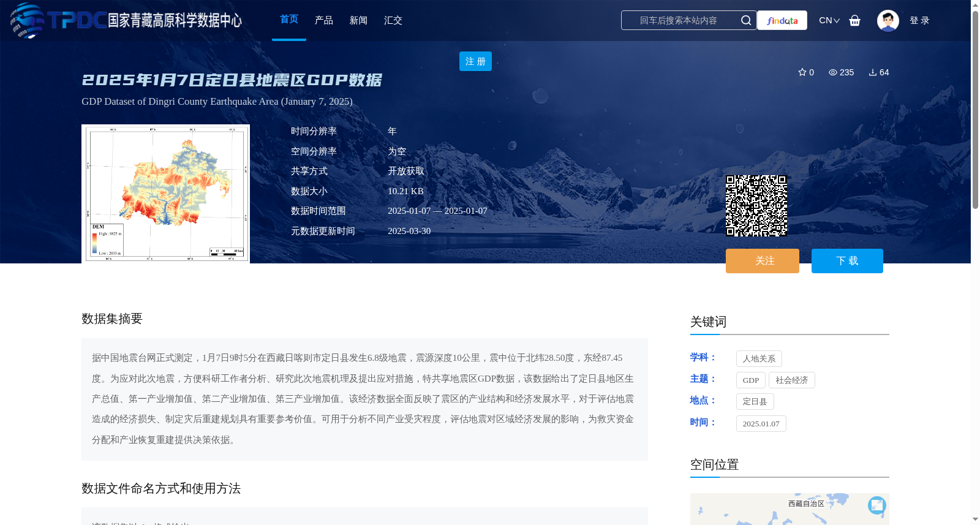The image size is (980, 525).
Task: Click the 学科 label in keywords
Action: point(703,357)
